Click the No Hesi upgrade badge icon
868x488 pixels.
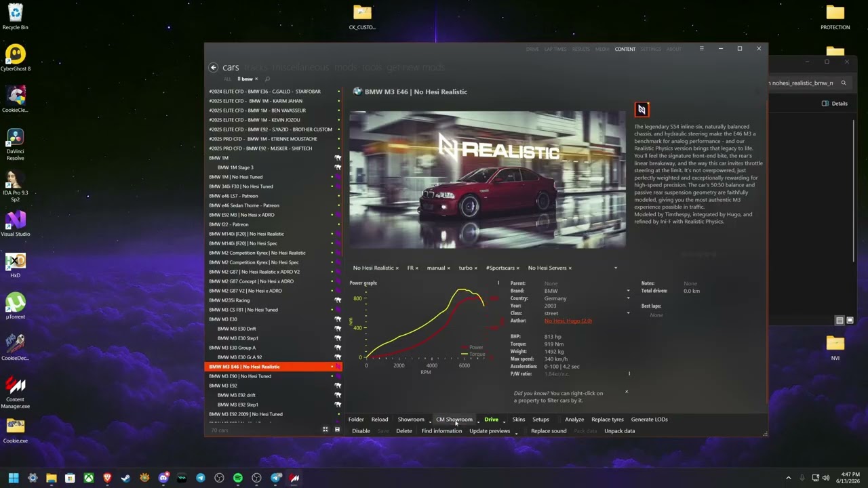(642, 110)
